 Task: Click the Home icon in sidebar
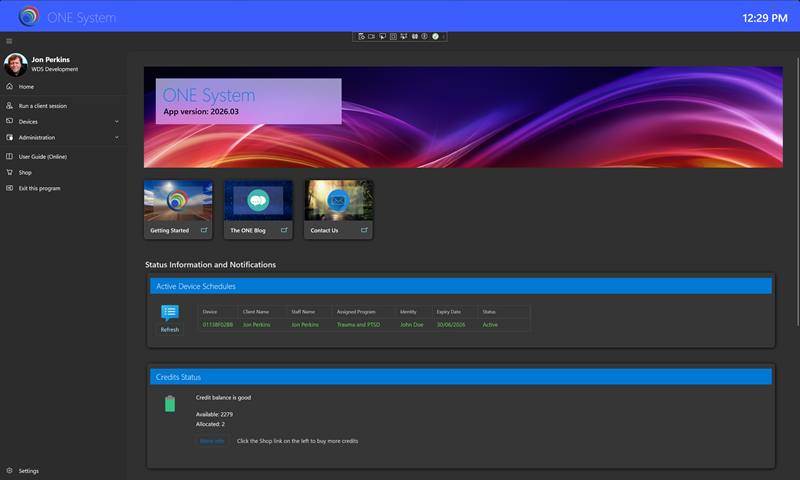coord(9,87)
